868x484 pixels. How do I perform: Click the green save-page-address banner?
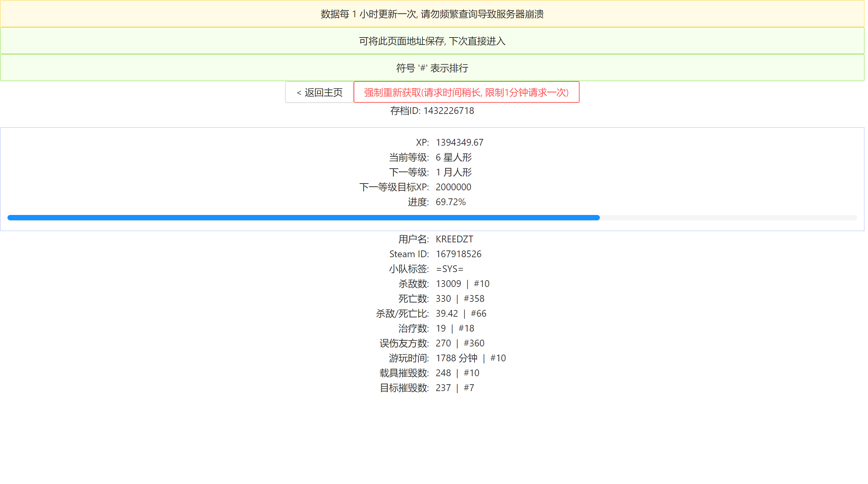click(432, 41)
